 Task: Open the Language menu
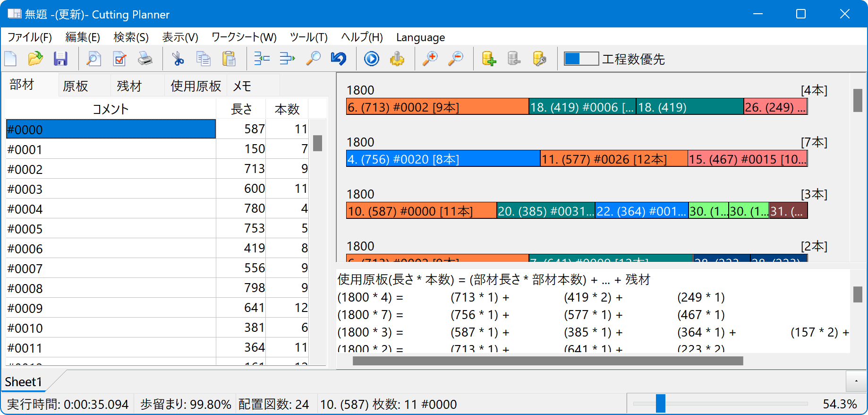pos(420,37)
